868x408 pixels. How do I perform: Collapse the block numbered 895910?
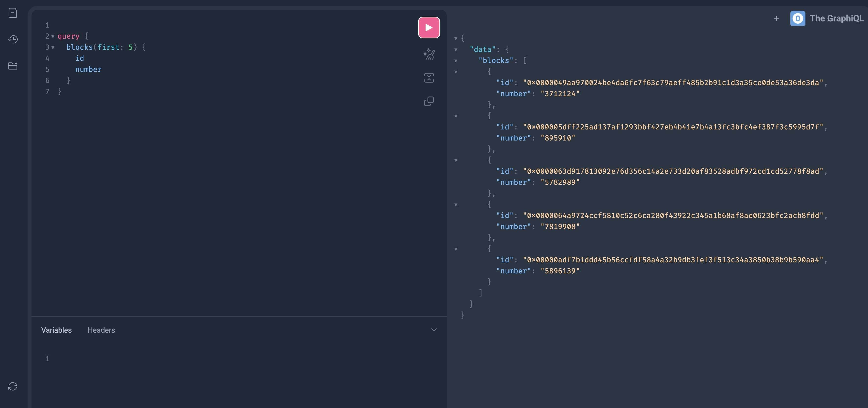[x=456, y=116]
